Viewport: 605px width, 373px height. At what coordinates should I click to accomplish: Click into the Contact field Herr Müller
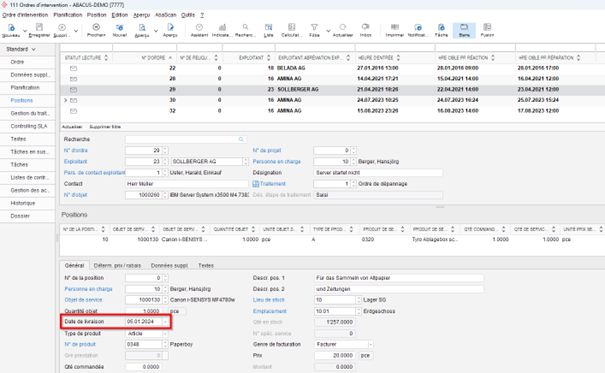[187, 184]
